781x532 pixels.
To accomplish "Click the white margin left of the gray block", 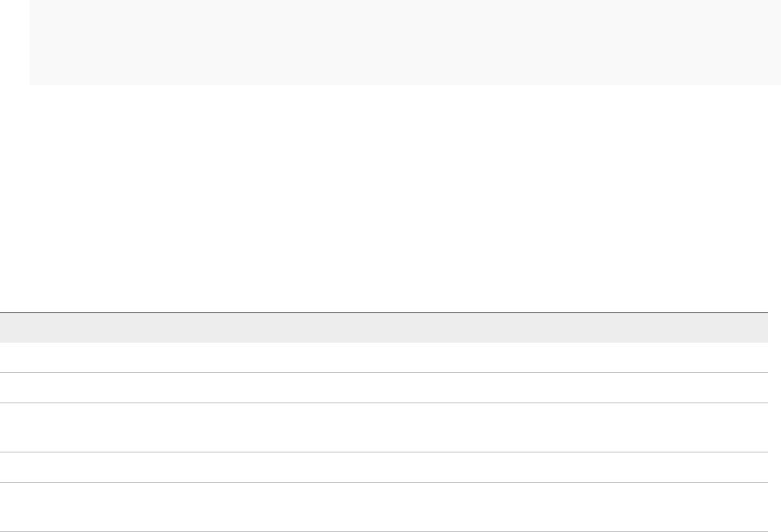I will (14, 41).
